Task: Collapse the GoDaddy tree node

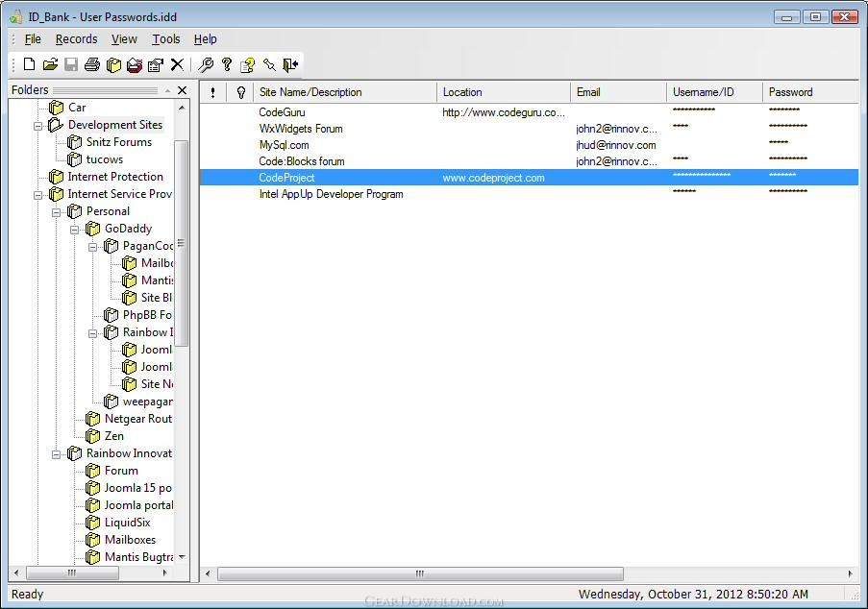Action: [74, 230]
